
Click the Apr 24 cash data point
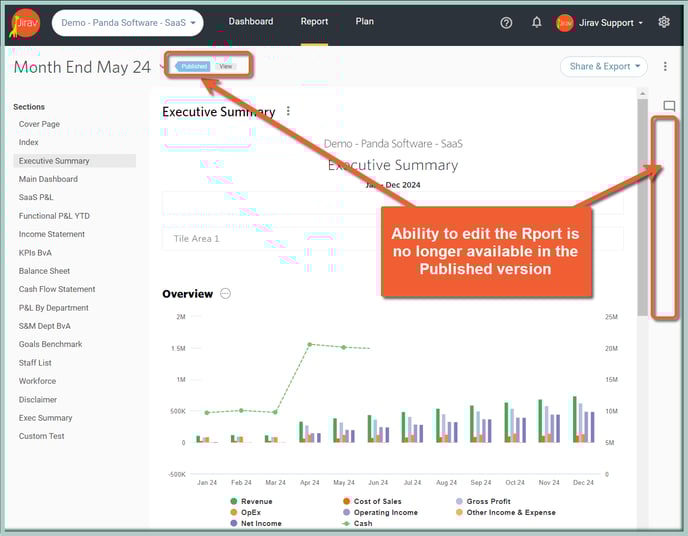tap(310, 344)
